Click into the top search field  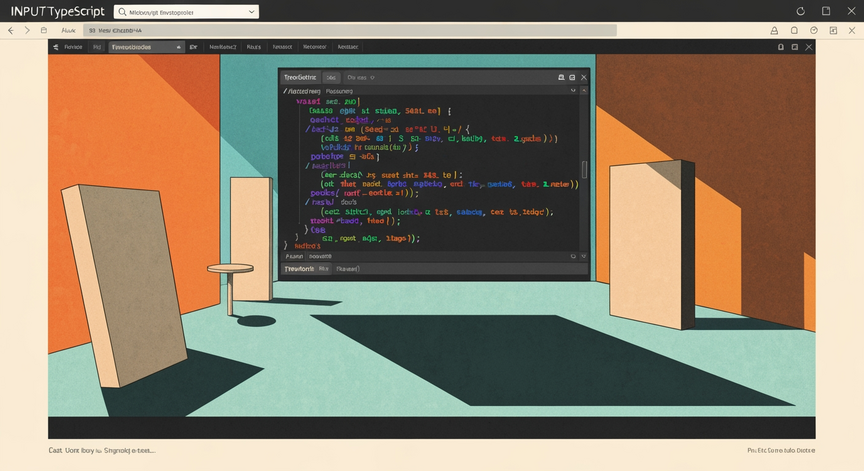click(186, 12)
